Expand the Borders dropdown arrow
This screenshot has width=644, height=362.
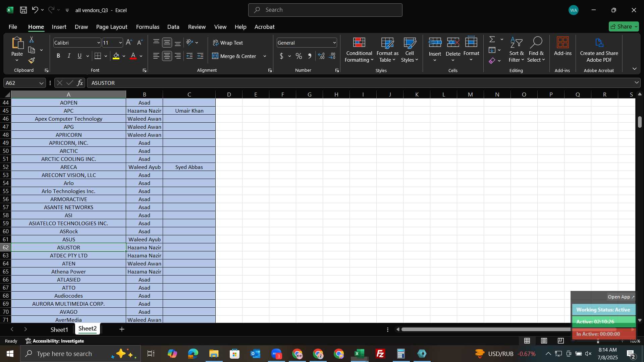(106, 56)
